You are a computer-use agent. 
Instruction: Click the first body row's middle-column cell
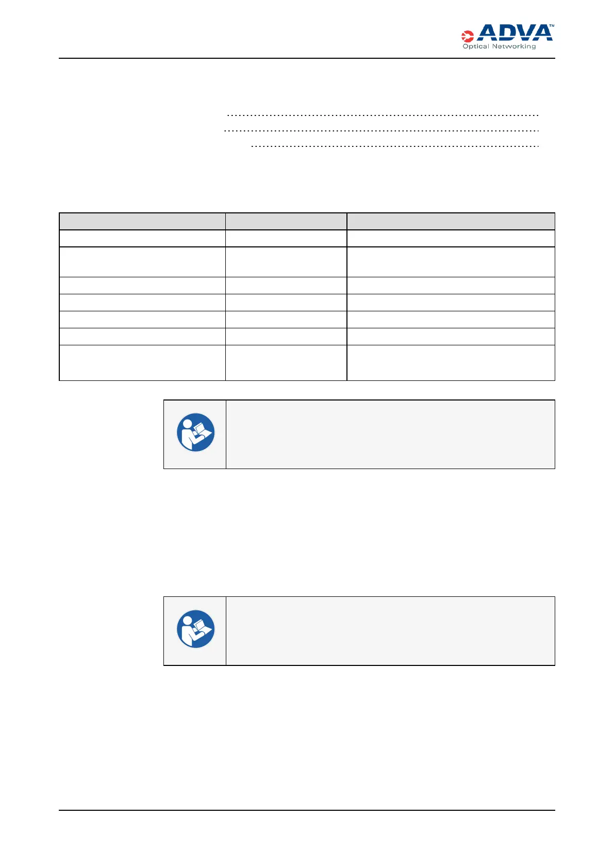(x=286, y=238)
